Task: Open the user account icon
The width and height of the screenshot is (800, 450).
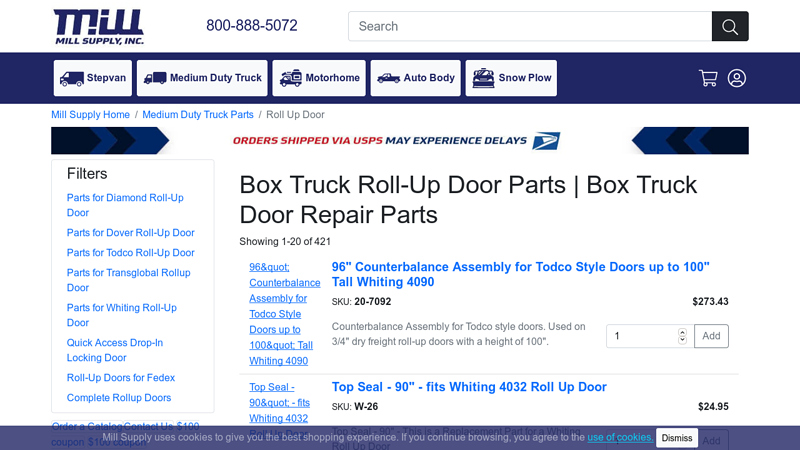Action: tap(737, 78)
